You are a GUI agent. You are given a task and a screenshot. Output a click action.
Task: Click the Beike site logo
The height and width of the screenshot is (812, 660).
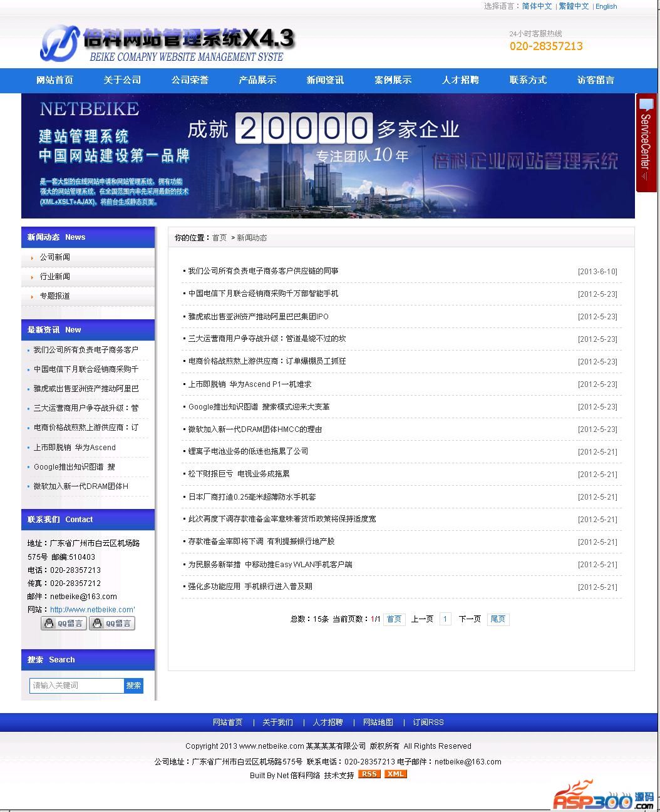click(167, 43)
